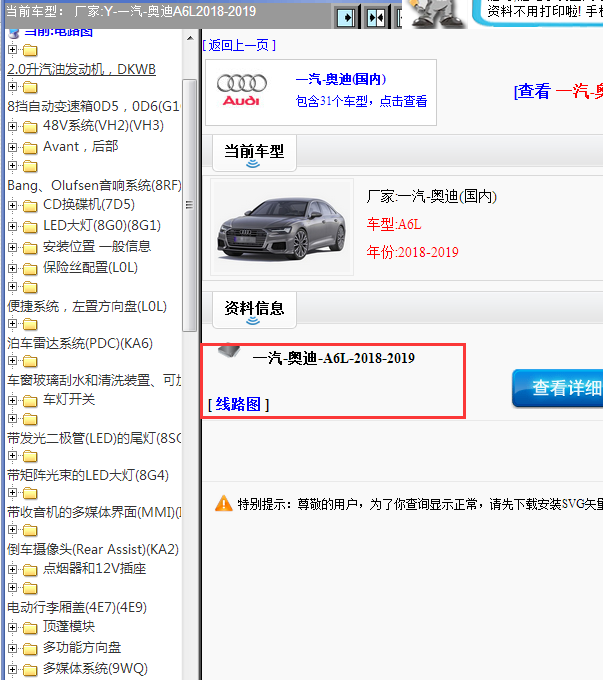Click the A6L car thumbnail image
Viewport: 603px width, 680px height.
coord(282,227)
